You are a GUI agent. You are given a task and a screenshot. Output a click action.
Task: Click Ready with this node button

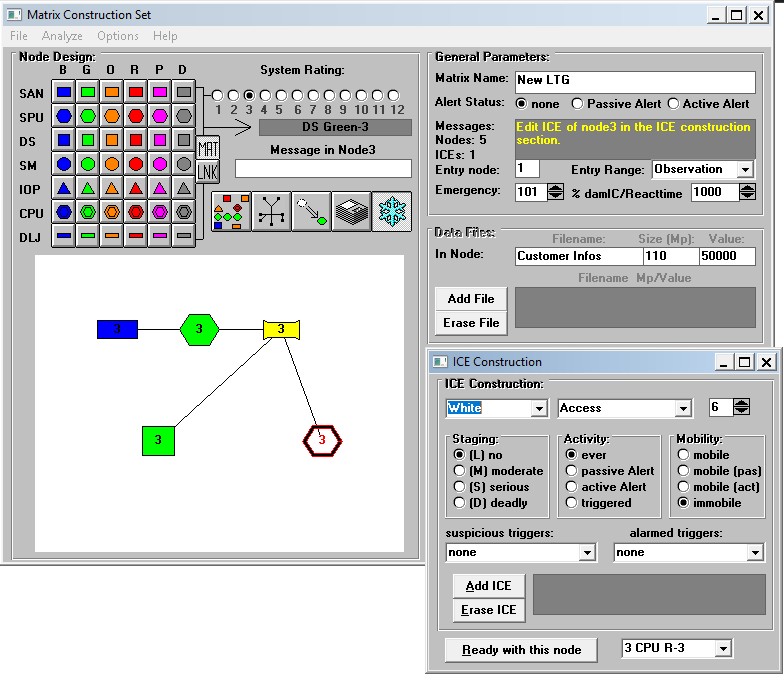click(x=521, y=650)
